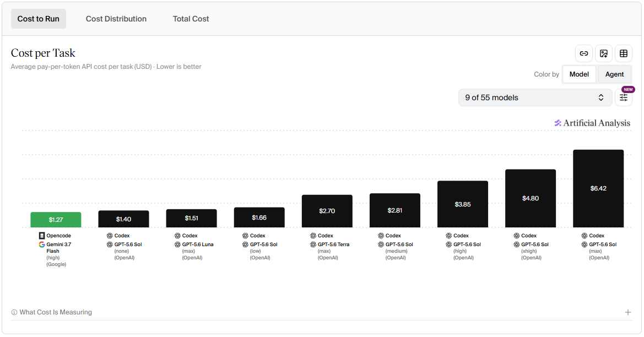This screenshot has width=644, height=337.
Task: Click the Cost per Task heading
Action: coord(43,53)
